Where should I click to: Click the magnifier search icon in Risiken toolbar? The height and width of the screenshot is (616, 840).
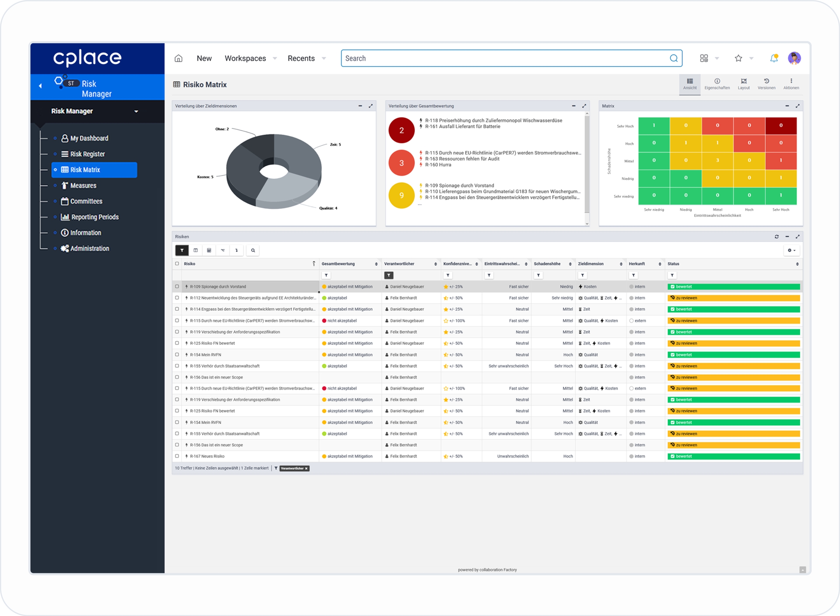click(x=253, y=250)
